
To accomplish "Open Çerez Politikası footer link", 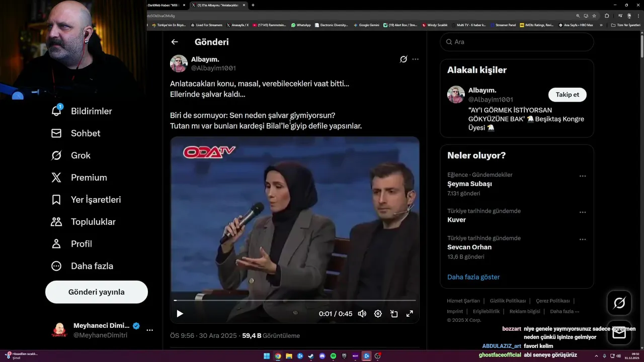I will (x=552, y=301).
